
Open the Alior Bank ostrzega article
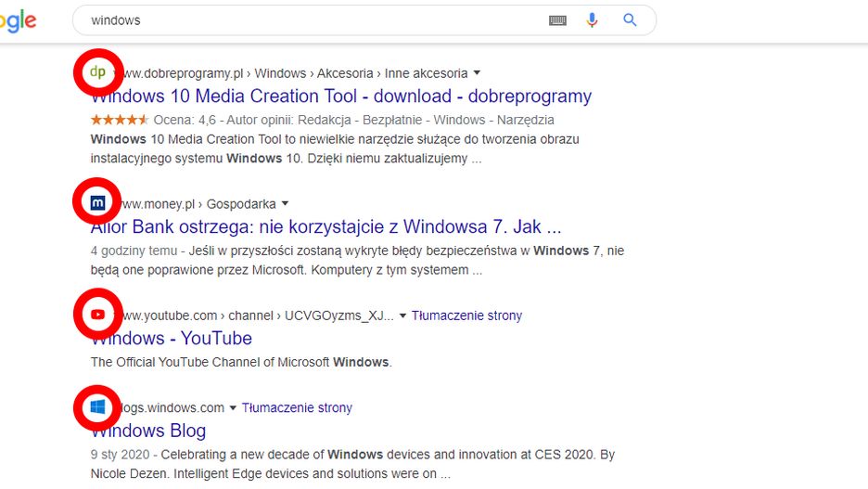[326, 226]
